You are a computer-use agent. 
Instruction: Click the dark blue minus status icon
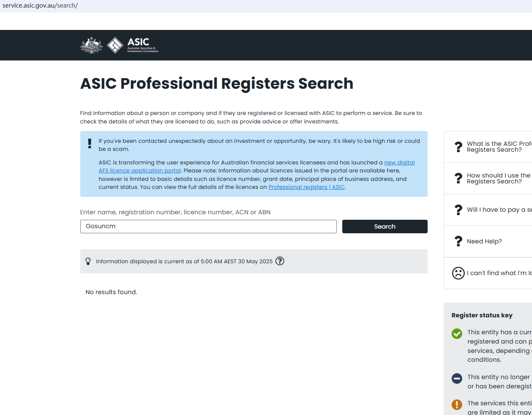coord(457,378)
